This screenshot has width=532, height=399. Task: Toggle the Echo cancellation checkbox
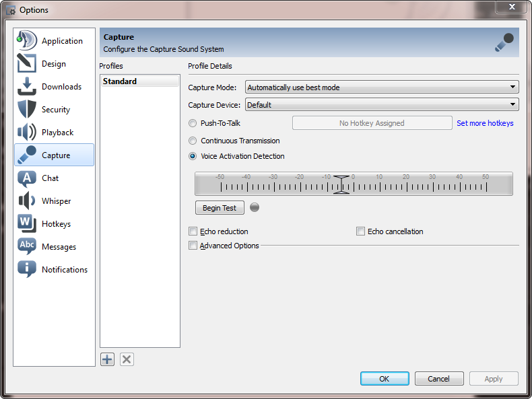pos(360,231)
